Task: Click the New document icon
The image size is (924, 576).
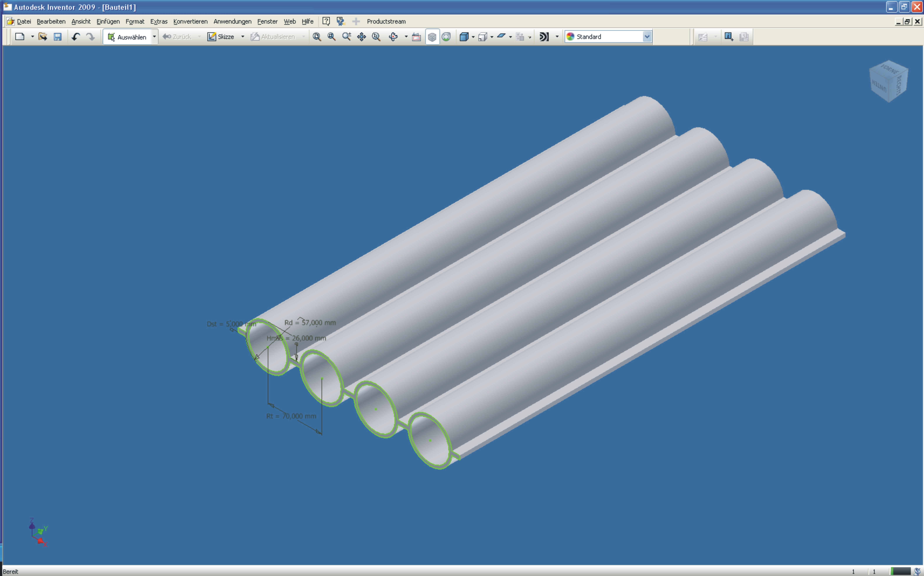Action: click(x=20, y=37)
